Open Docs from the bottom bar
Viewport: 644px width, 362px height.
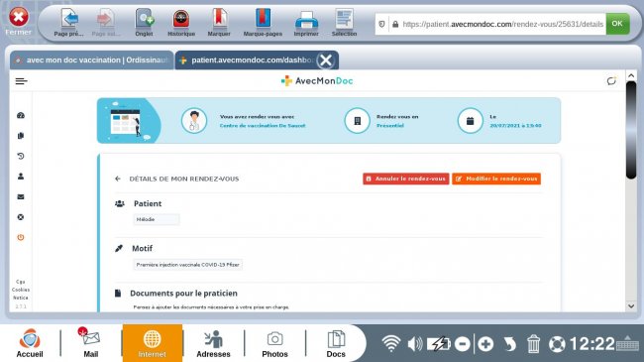pos(336,343)
